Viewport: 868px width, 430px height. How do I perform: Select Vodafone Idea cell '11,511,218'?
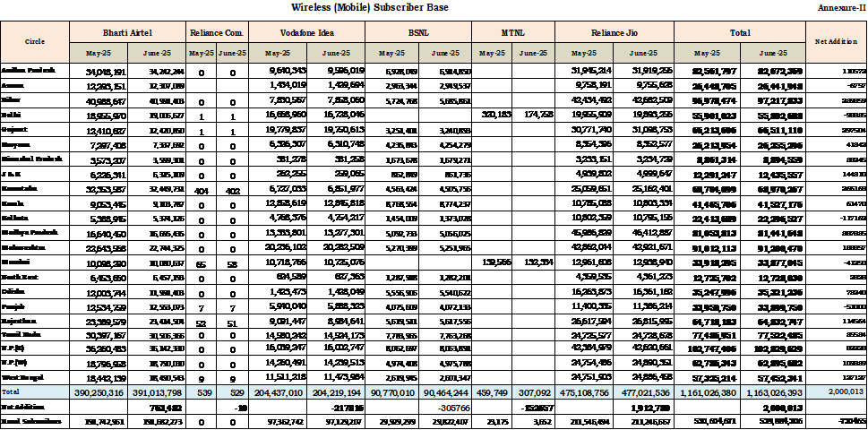pyautogui.click(x=278, y=379)
